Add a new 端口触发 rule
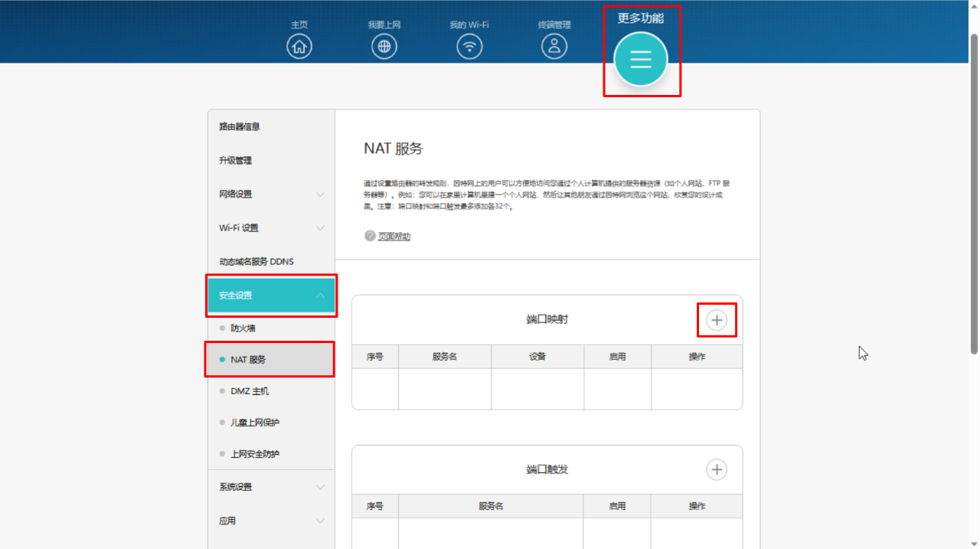Image resolution: width=980 pixels, height=549 pixels. [717, 469]
